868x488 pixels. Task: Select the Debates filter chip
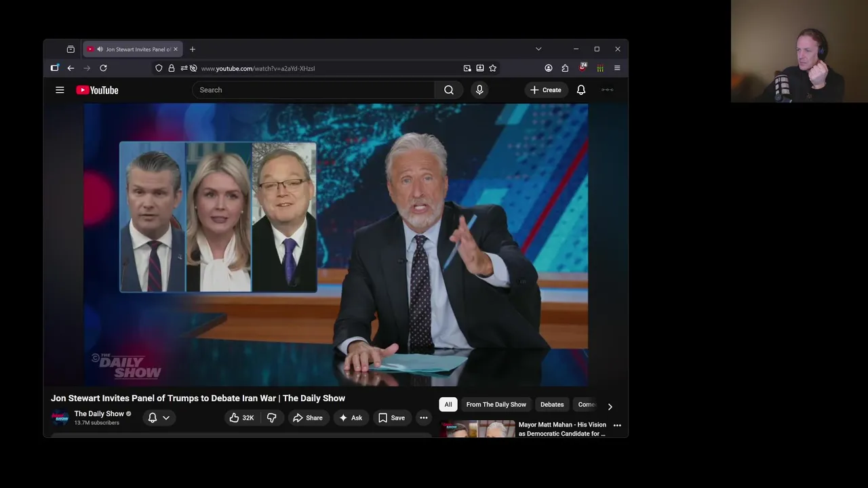point(552,405)
